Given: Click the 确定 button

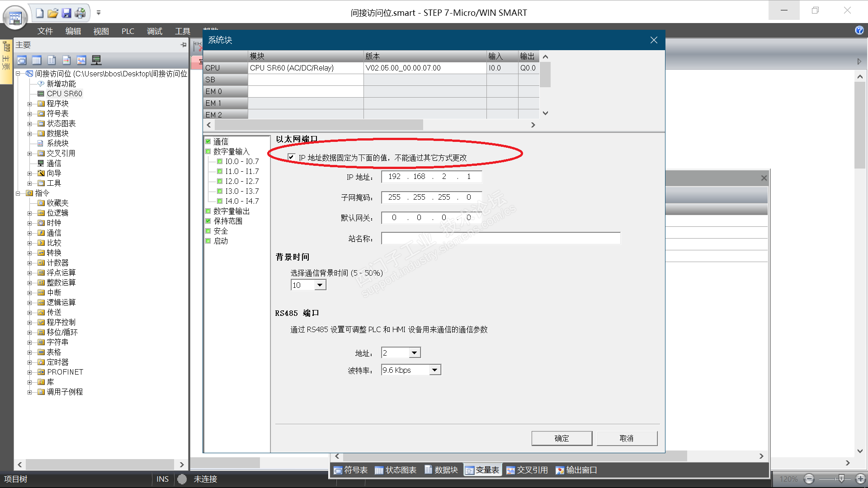Looking at the screenshot, I should 561,438.
